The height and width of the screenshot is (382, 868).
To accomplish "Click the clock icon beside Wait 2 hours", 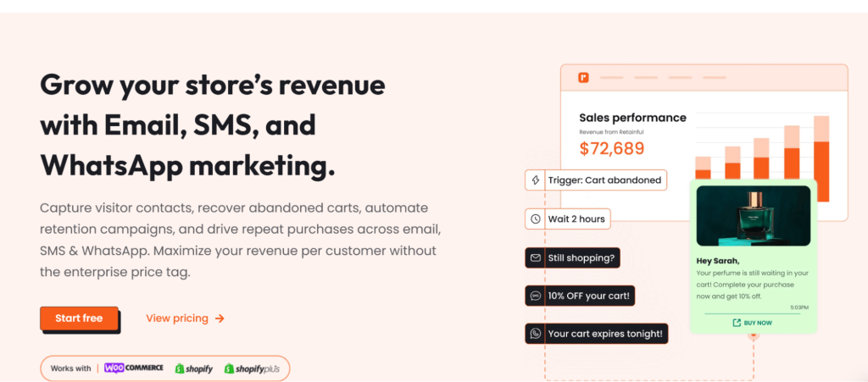I will tap(536, 219).
